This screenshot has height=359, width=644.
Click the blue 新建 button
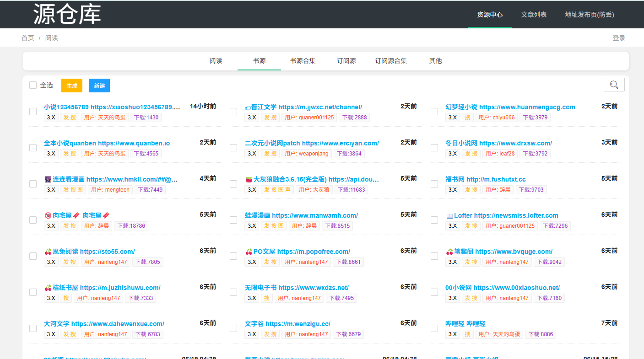[x=99, y=86]
